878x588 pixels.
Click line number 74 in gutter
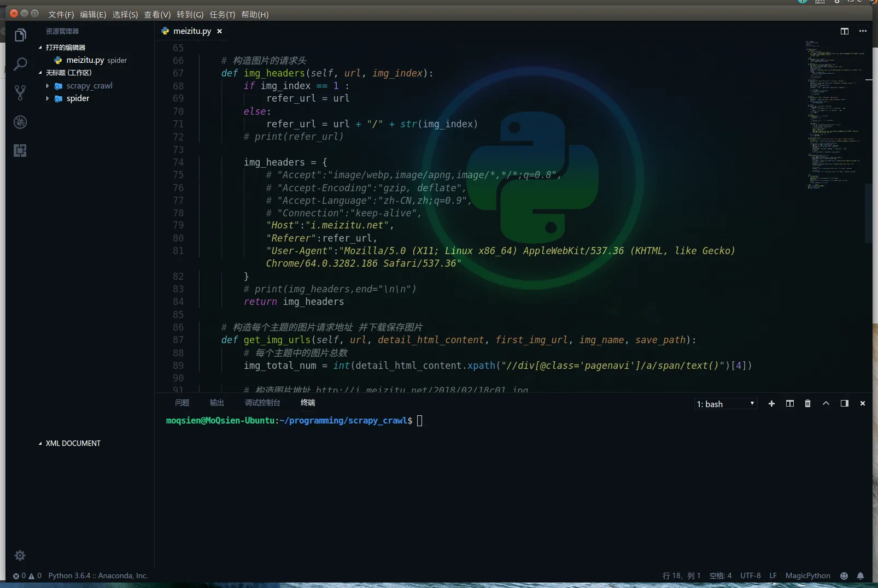click(178, 162)
